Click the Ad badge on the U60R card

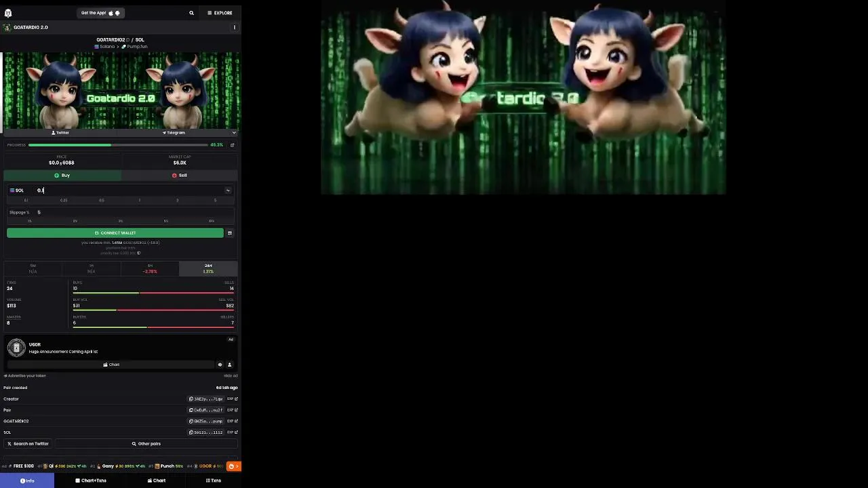click(231, 340)
